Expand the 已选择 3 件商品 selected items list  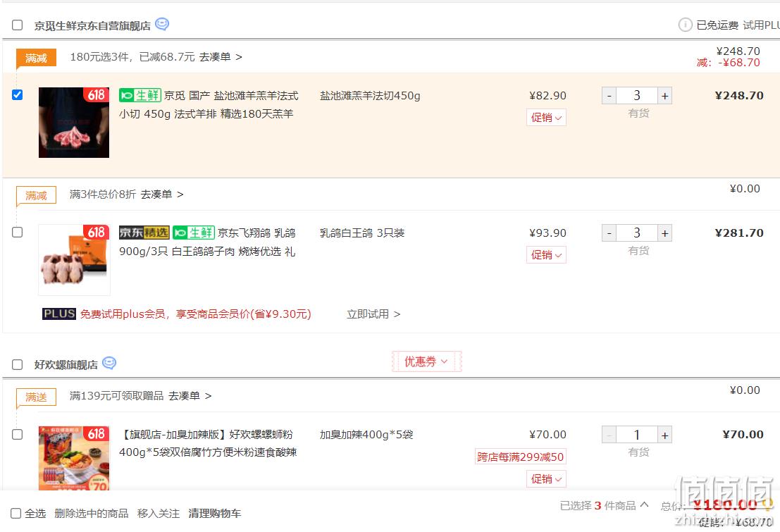point(605,506)
